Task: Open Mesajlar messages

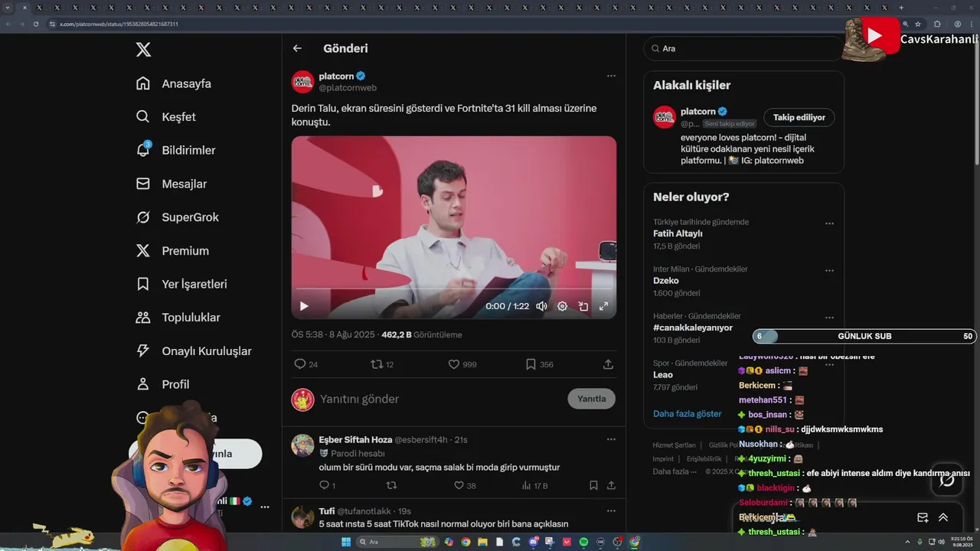Action: [171, 184]
